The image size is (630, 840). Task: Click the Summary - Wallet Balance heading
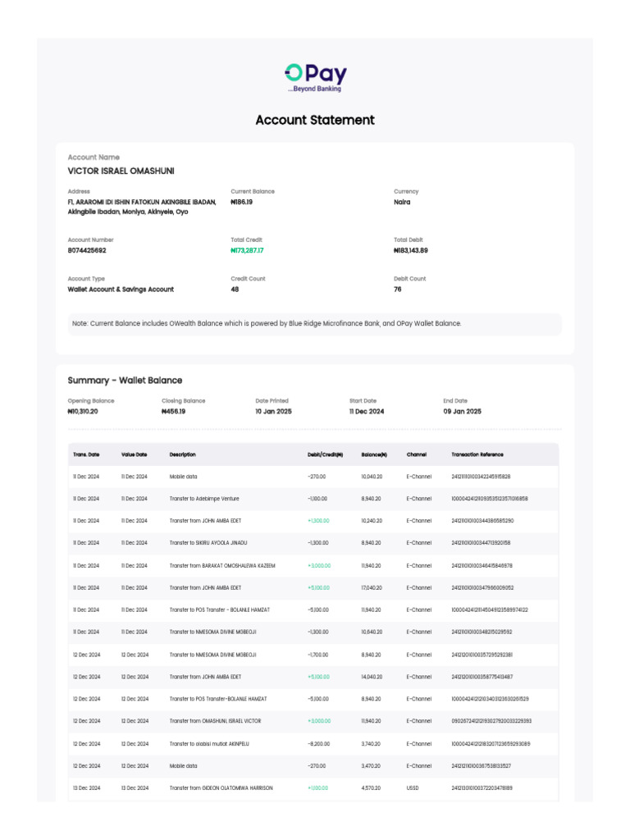point(125,381)
